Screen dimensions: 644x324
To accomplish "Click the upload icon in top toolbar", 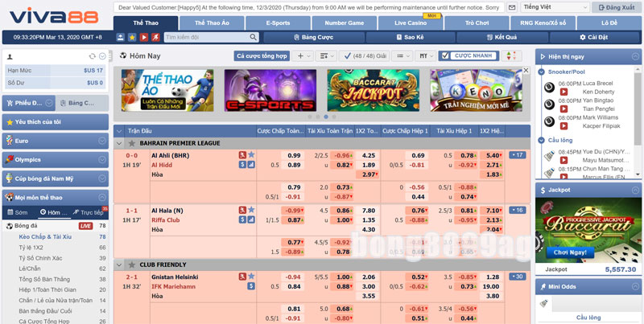I will pyautogui.click(x=120, y=37).
